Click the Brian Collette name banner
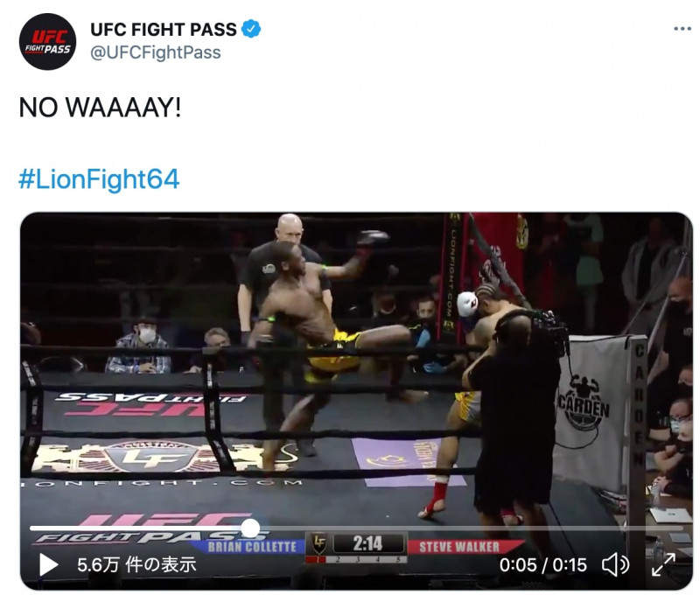Screen dimensions: 700x595 (x=252, y=547)
